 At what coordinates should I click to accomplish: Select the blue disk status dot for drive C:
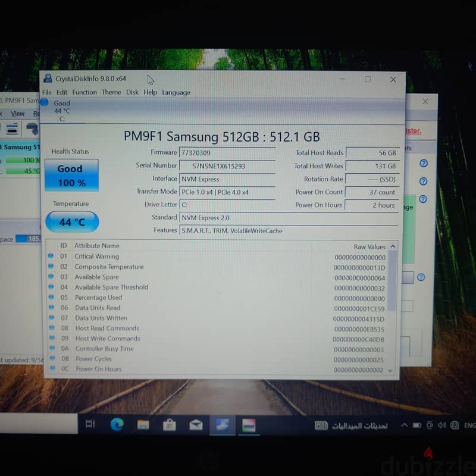pyautogui.click(x=45, y=102)
